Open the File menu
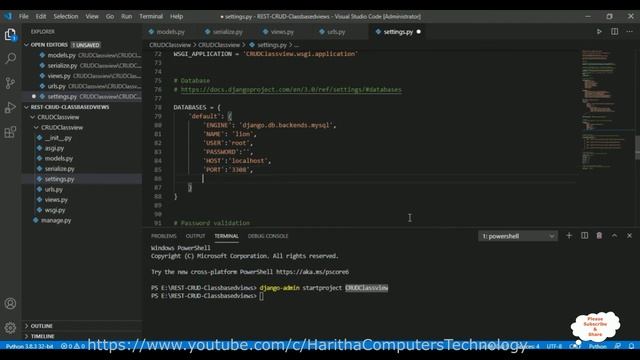This screenshot has height=360, width=640. click(x=24, y=16)
